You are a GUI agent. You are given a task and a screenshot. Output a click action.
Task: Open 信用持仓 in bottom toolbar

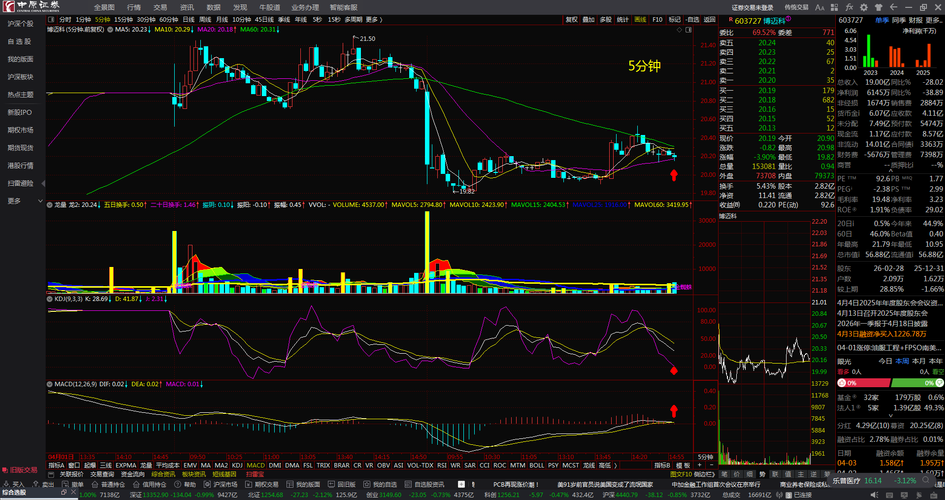[149, 484]
